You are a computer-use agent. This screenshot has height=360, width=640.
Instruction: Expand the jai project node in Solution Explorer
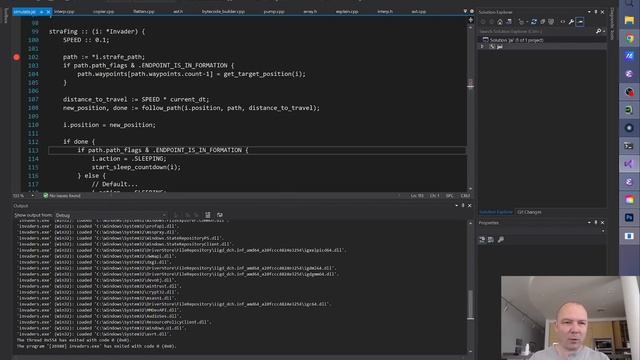482,47
